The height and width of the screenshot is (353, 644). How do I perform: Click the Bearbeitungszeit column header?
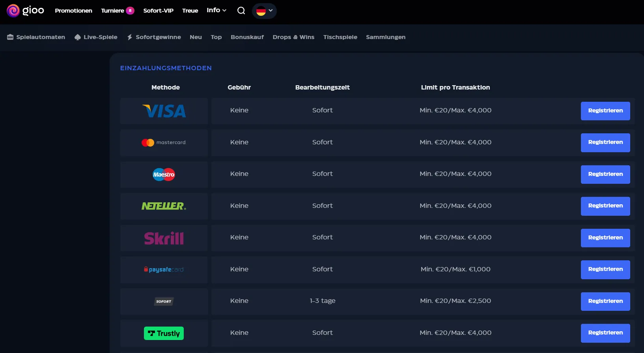click(323, 87)
